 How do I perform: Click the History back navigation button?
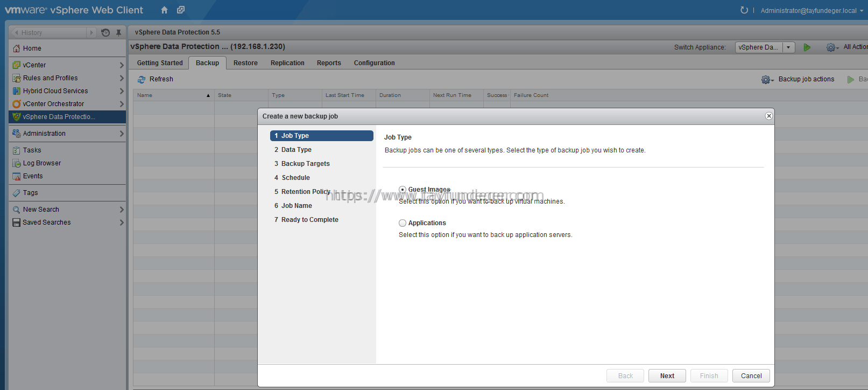(x=17, y=33)
